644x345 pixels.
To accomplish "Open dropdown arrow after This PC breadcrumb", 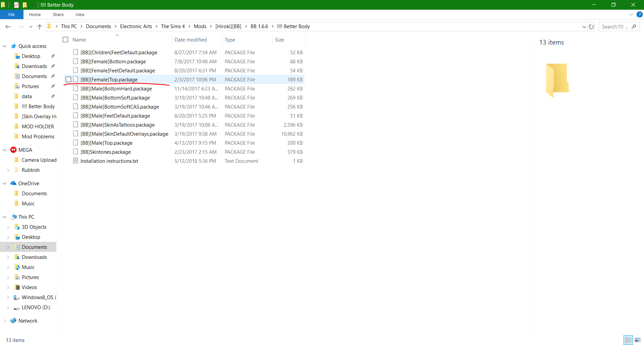I will pos(81,26).
